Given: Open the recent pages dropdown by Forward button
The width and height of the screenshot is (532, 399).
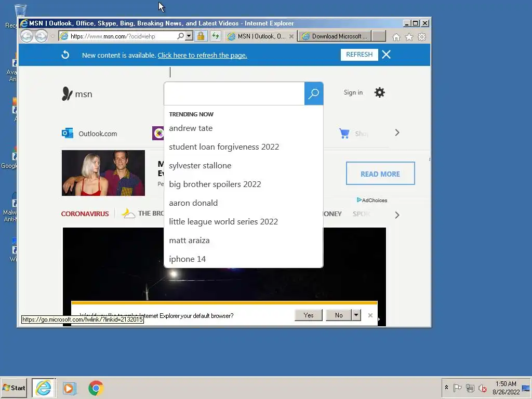Looking at the screenshot, I should (x=52, y=36).
